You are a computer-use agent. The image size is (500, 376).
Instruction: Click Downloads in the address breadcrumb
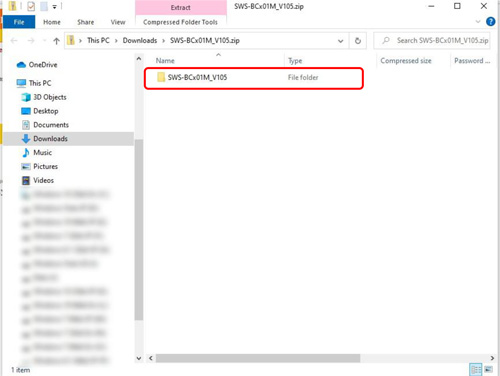140,40
